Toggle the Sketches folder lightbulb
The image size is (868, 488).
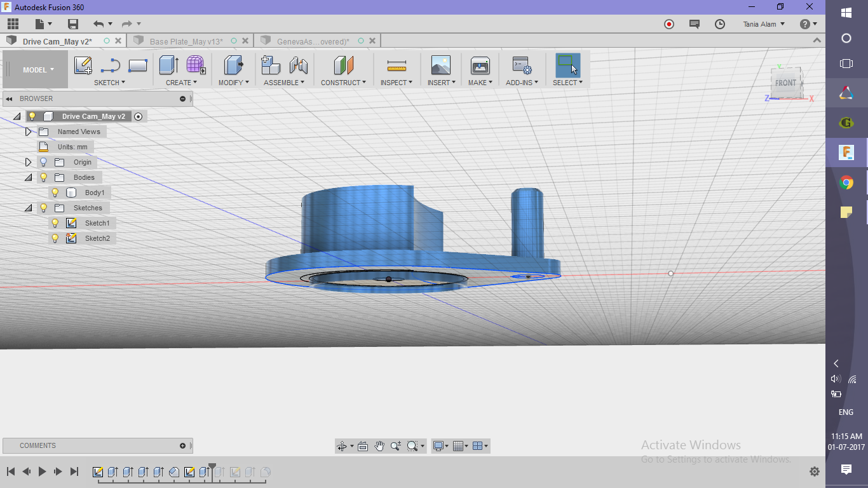coord(43,208)
